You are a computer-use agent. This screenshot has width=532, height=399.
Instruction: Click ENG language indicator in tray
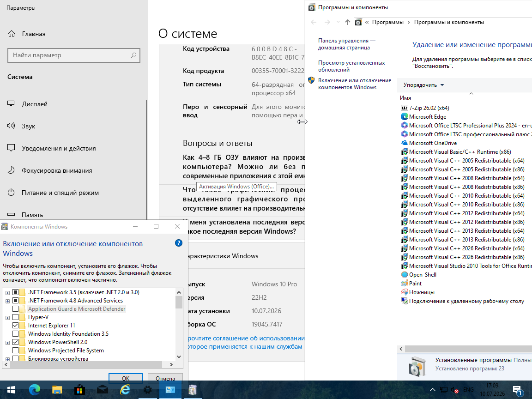[x=468, y=389]
